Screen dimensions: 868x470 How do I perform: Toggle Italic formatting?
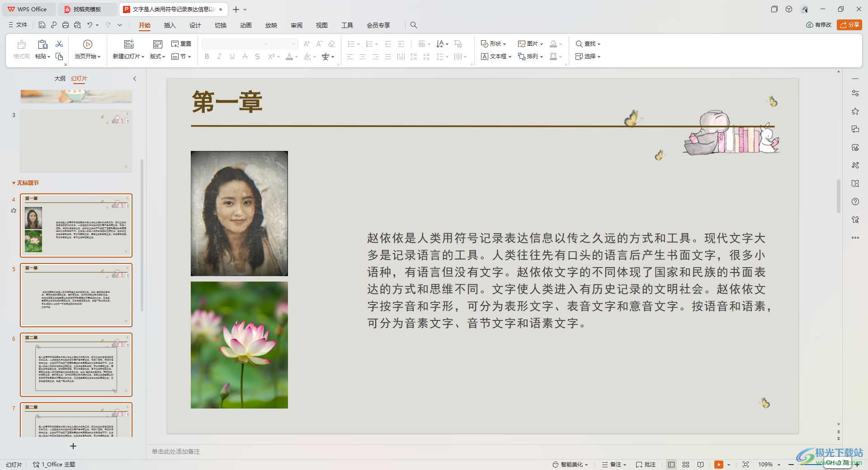219,56
